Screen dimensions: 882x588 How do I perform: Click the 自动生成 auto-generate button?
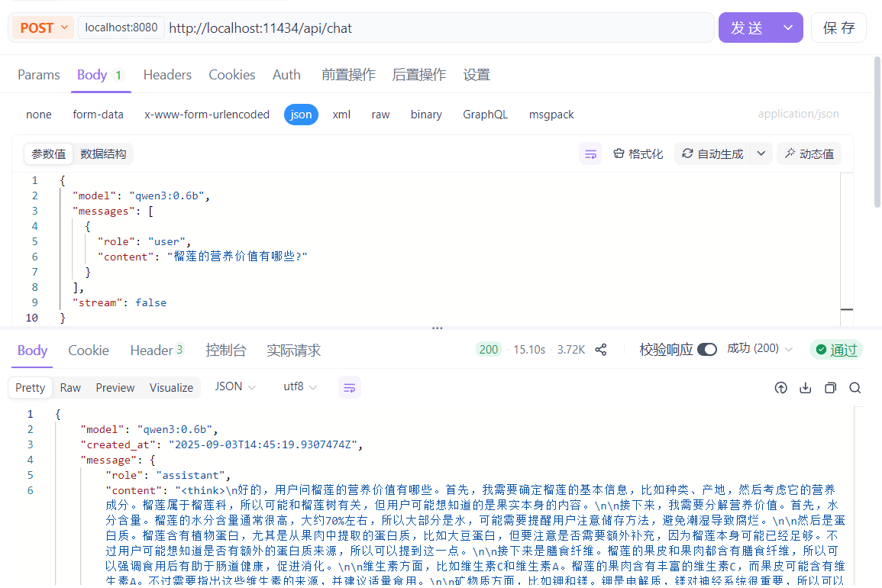click(712, 154)
